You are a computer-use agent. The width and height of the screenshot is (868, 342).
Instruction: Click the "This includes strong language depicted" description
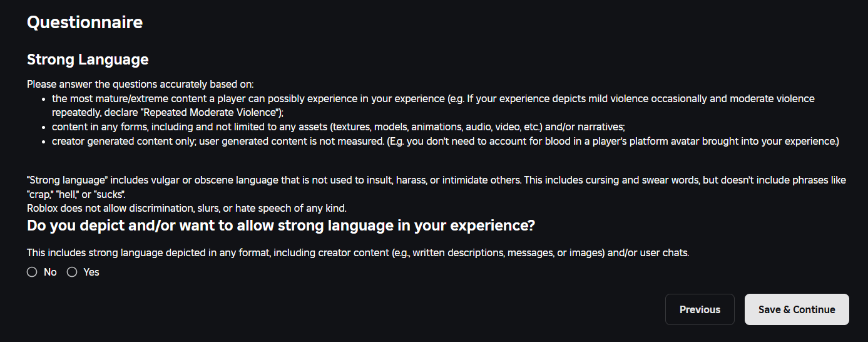[358, 253]
